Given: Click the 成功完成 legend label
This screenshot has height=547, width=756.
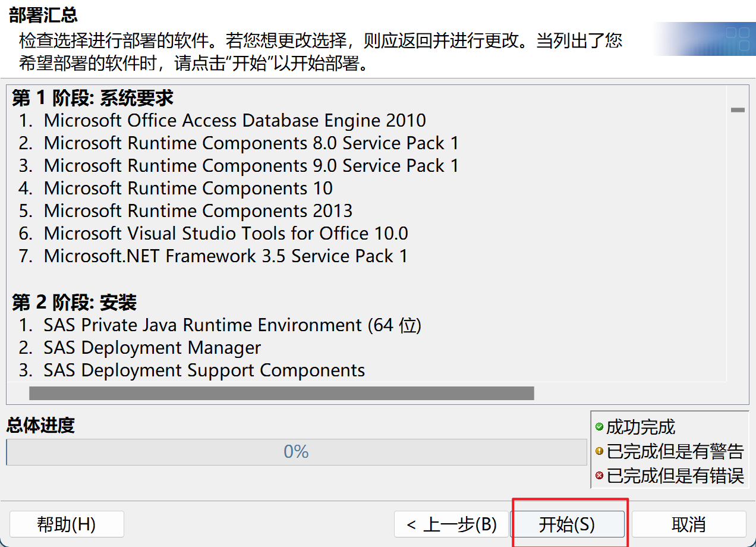Looking at the screenshot, I should point(641,427).
